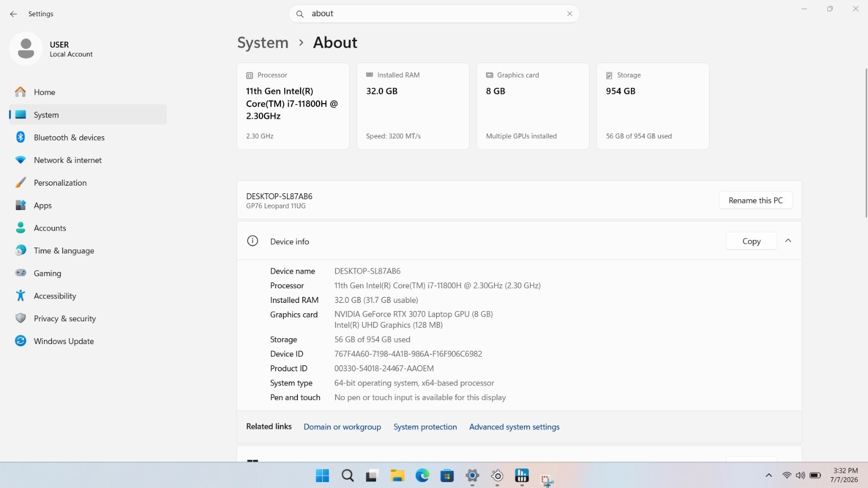Click Rename this PC button
This screenshot has height=488, width=868.
coord(756,200)
